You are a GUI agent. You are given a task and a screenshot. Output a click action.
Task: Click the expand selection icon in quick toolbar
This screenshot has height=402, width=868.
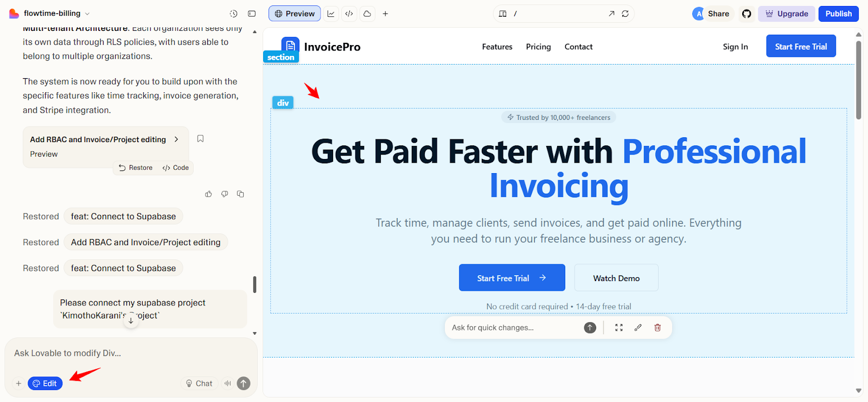point(619,328)
